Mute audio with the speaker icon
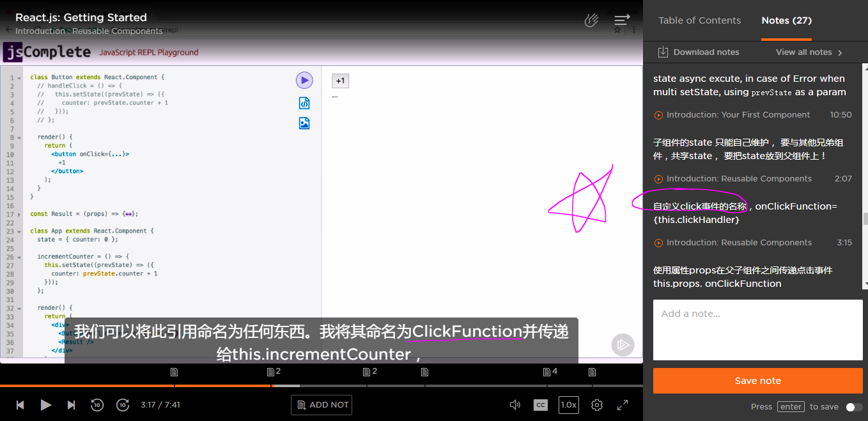This screenshot has height=421, width=868. click(x=515, y=404)
